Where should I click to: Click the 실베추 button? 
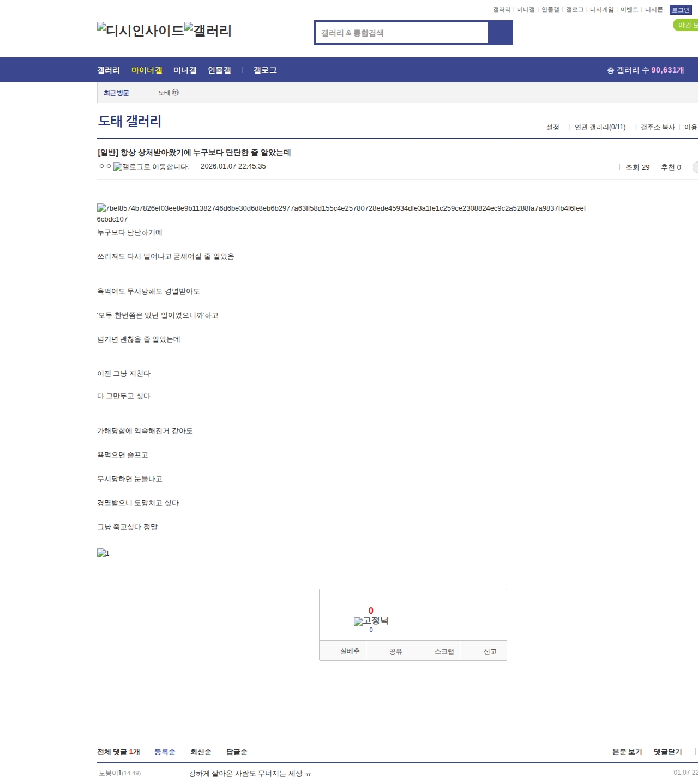(x=350, y=651)
